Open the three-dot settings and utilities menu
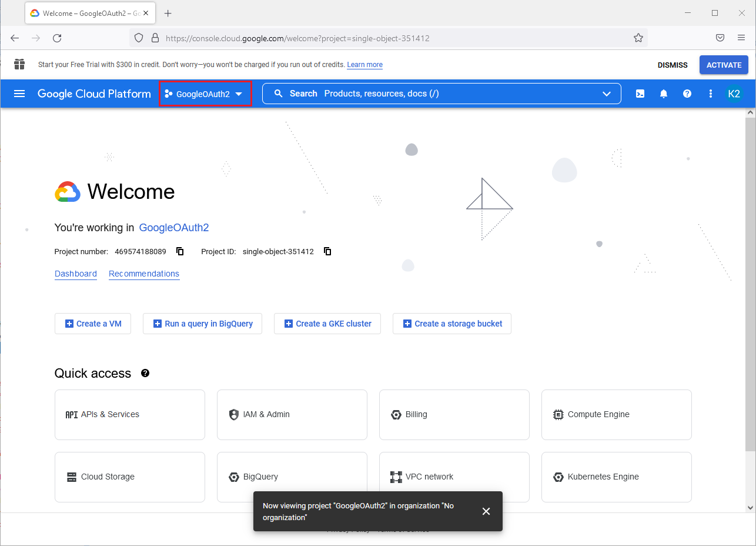The image size is (756, 546). pos(711,94)
